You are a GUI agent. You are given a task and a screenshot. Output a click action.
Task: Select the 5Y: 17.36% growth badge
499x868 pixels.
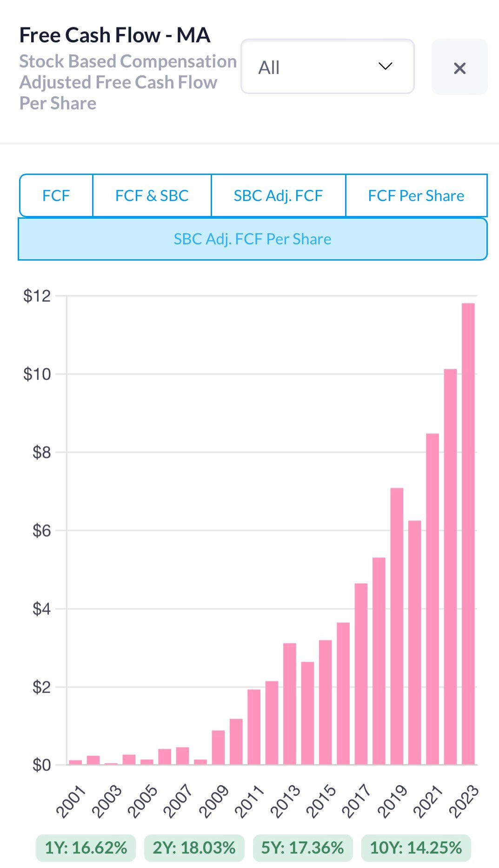(x=302, y=848)
